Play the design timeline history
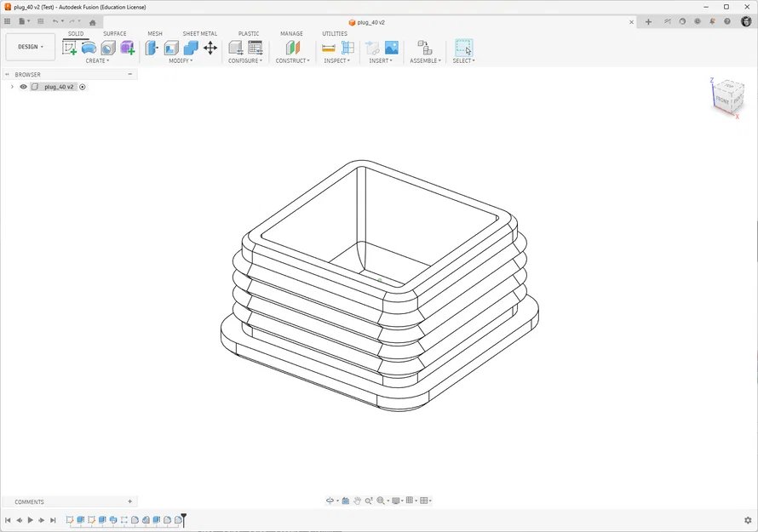 coord(30,519)
